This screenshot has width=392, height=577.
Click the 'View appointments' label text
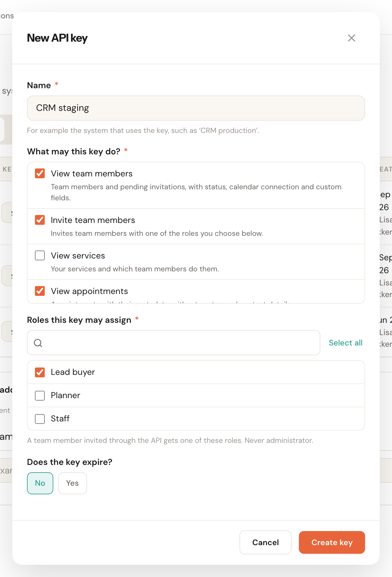tap(89, 291)
